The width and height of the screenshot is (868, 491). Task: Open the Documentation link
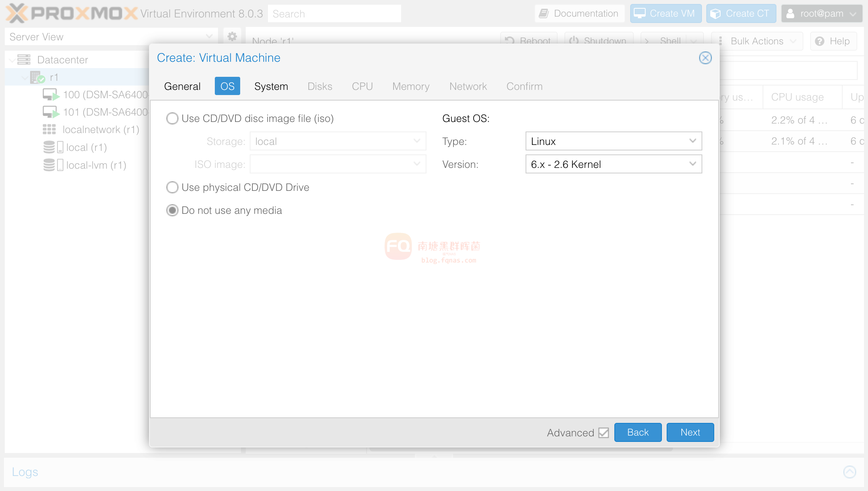pos(579,13)
